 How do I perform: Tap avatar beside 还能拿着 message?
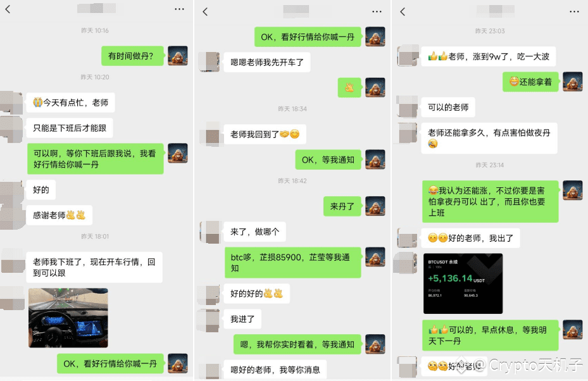pos(573,82)
